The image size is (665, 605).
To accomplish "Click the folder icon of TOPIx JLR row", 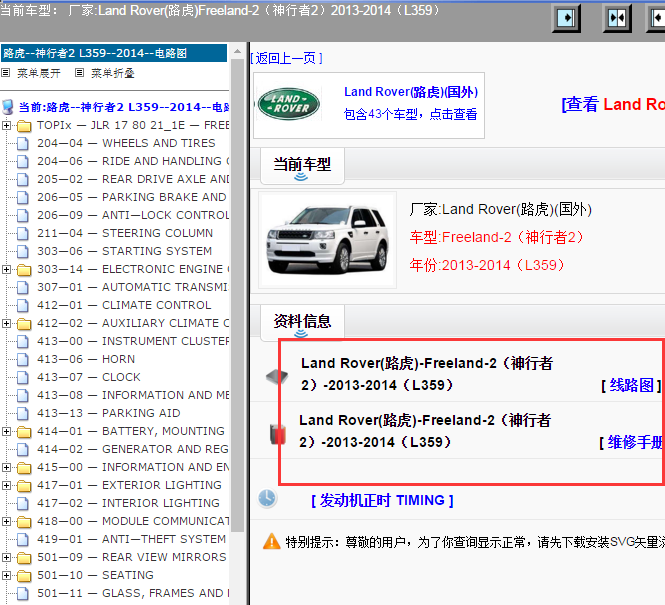I will pos(24,126).
